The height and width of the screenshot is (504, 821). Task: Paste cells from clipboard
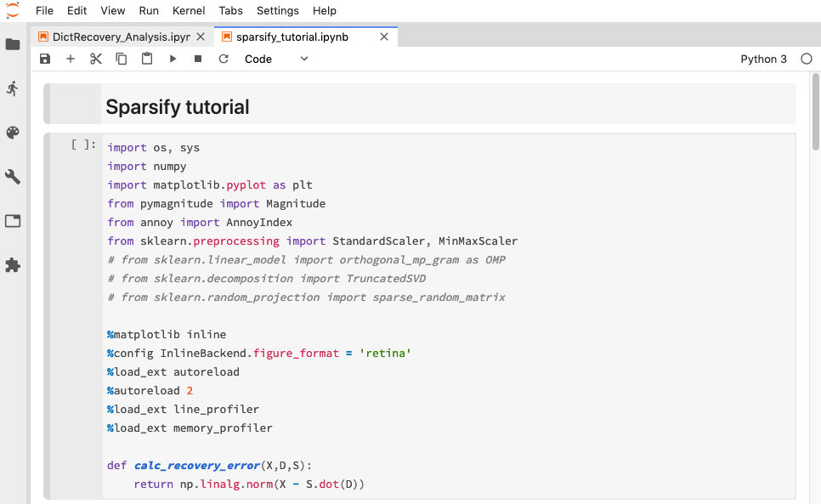click(146, 59)
